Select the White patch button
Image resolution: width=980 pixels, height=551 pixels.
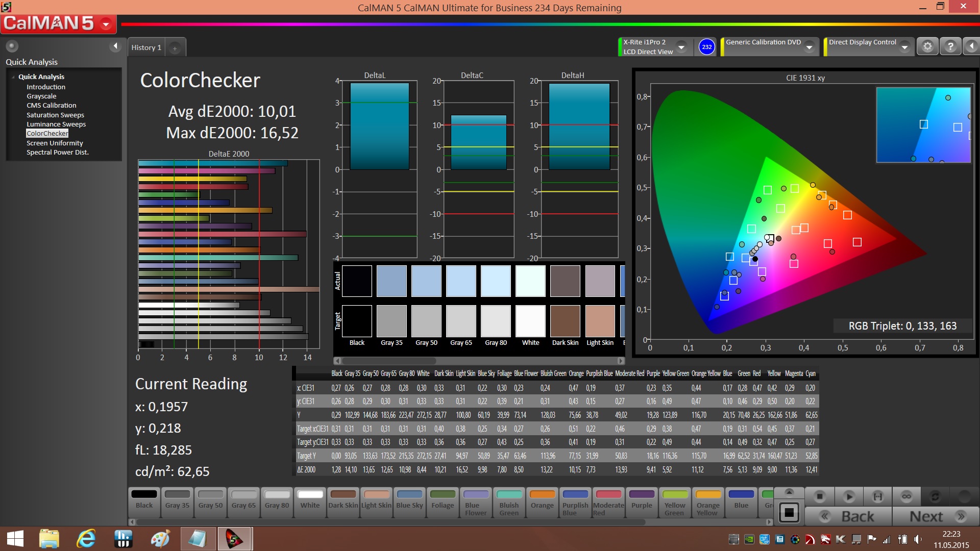pyautogui.click(x=310, y=503)
